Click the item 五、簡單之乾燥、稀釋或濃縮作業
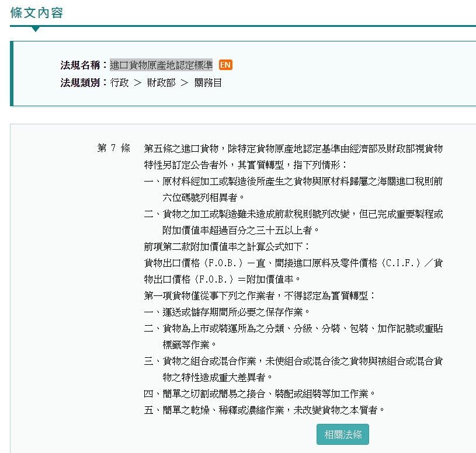The image size is (476, 453). 264,410
